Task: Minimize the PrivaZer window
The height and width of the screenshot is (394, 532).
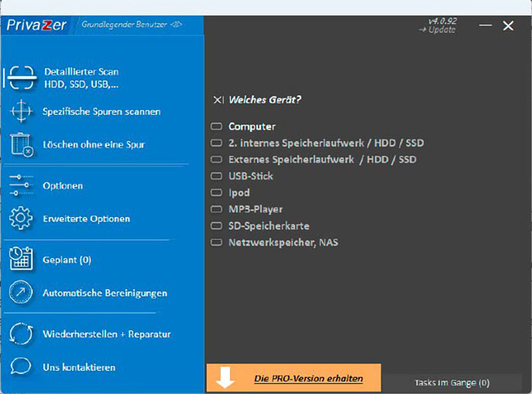Action: tap(485, 25)
